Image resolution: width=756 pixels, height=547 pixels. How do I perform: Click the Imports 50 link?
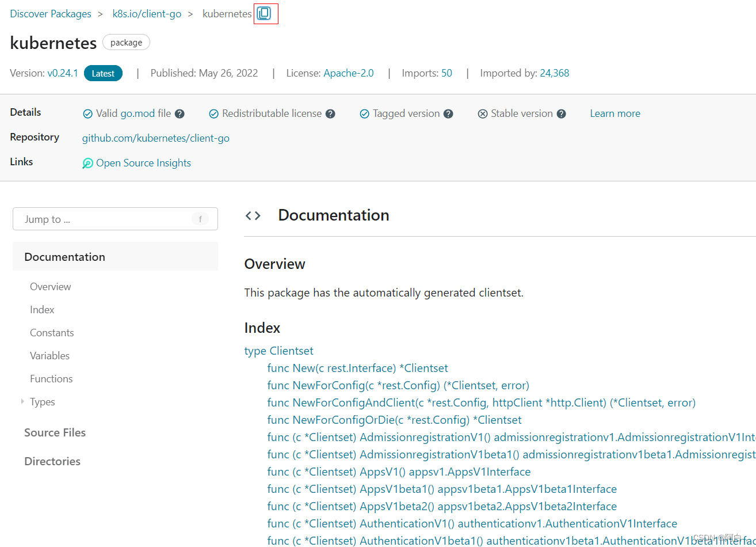[446, 73]
